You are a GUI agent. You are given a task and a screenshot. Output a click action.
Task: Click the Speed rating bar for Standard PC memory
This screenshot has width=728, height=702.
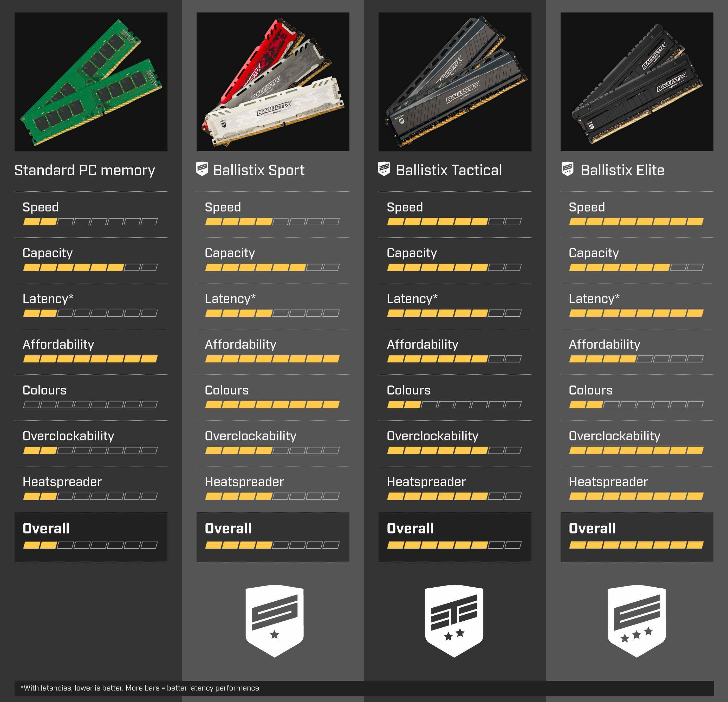(90, 222)
